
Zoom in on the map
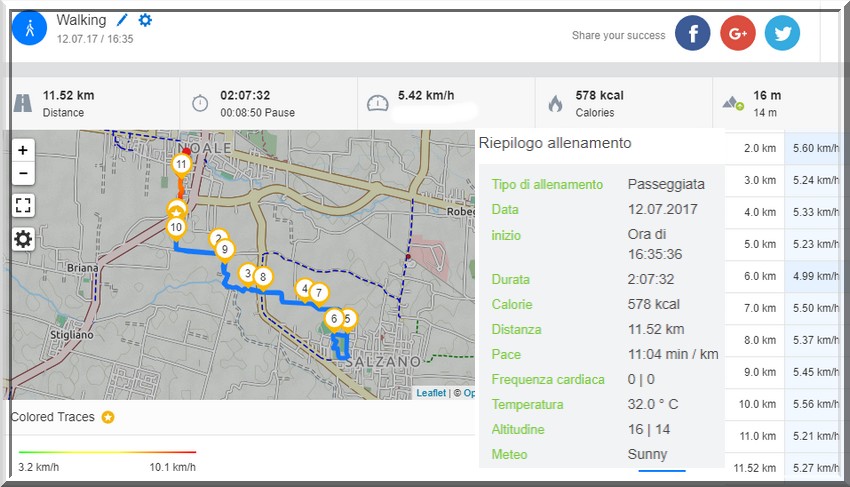coord(23,150)
